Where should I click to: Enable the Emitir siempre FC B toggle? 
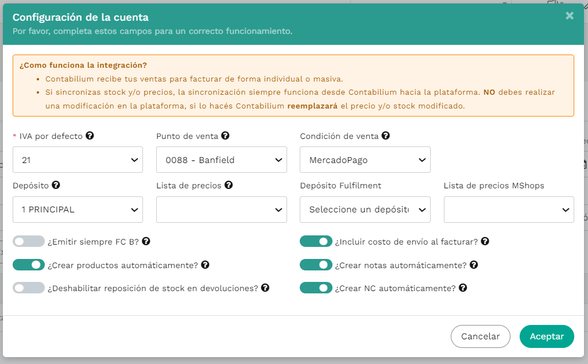[29, 241]
